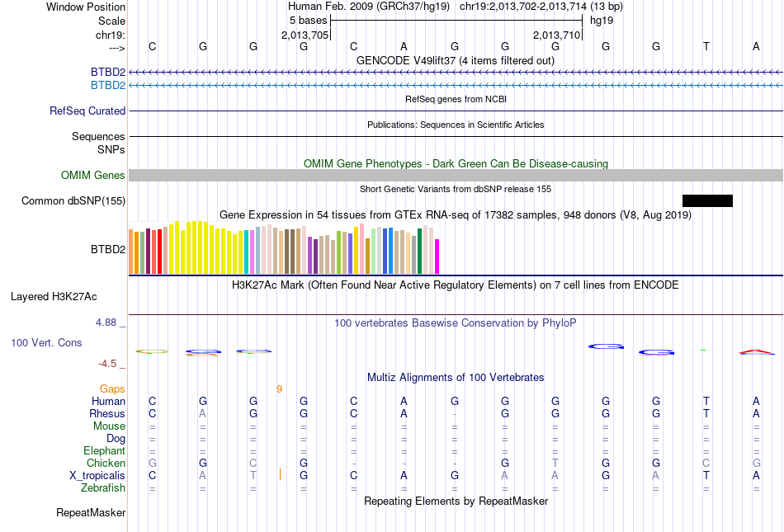The height and width of the screenshot is (532, 784).
Task: Click the OMIM Gene Phenotypes track title
Action: [x=456, y=163]
